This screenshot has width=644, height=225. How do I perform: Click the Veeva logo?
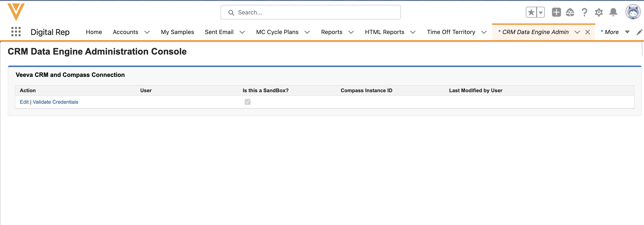pos(16,12)
